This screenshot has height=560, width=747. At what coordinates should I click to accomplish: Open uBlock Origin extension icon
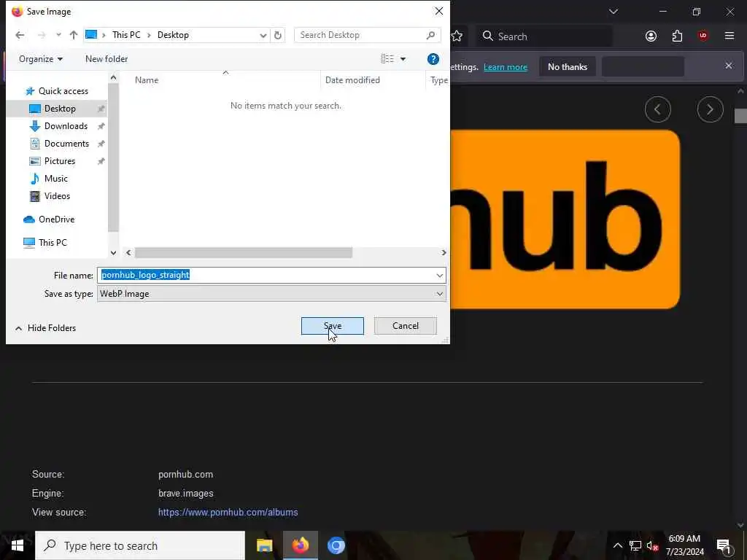point(703,36)
